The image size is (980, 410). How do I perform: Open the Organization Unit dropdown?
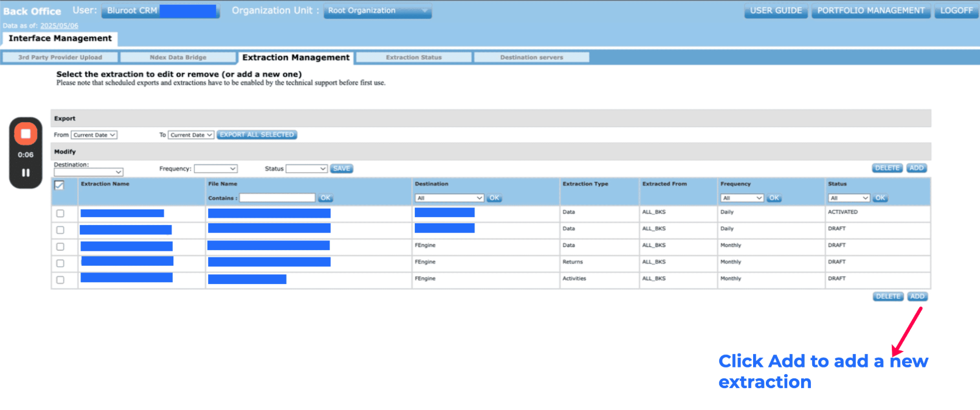378,11
